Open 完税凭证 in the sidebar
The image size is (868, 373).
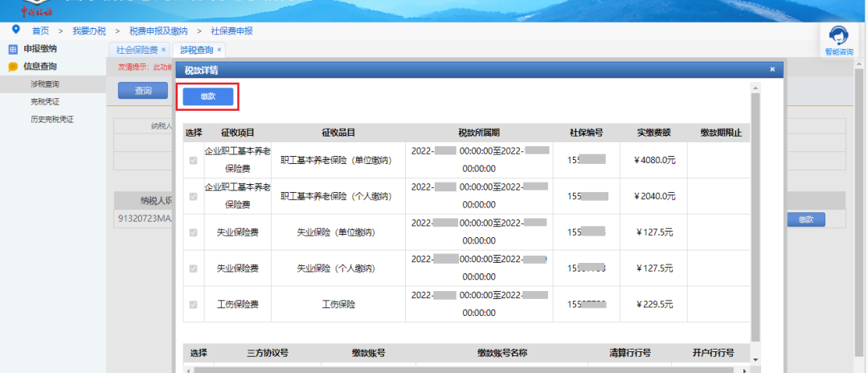click(45, 102)
